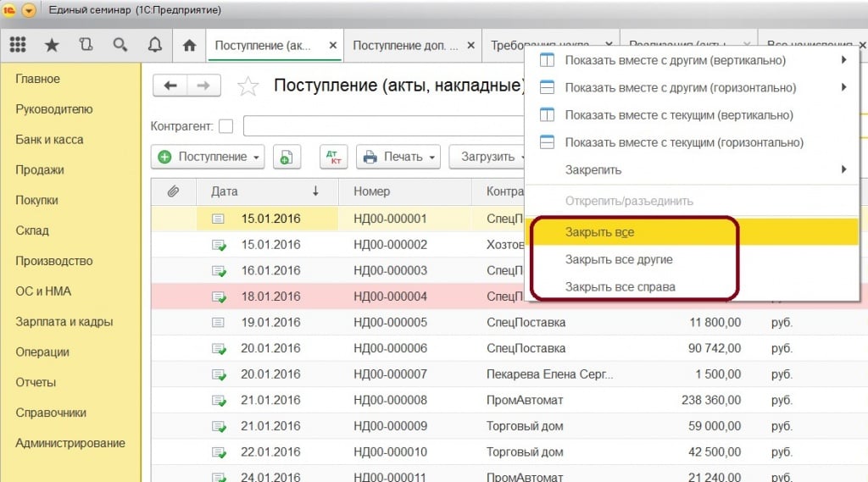Choose Закрыть все другие menu item

point(619,259)
